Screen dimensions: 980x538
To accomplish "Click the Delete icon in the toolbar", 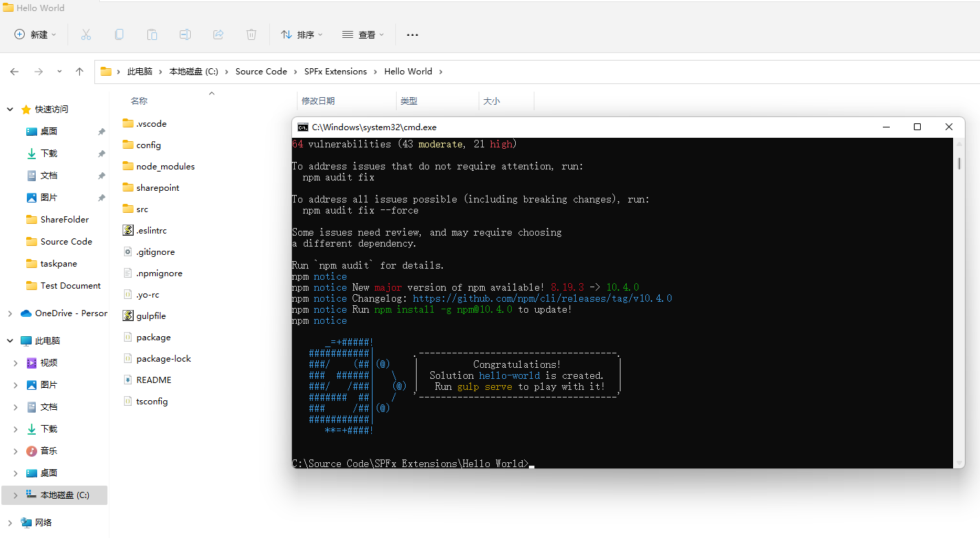I will click(251, 34).
